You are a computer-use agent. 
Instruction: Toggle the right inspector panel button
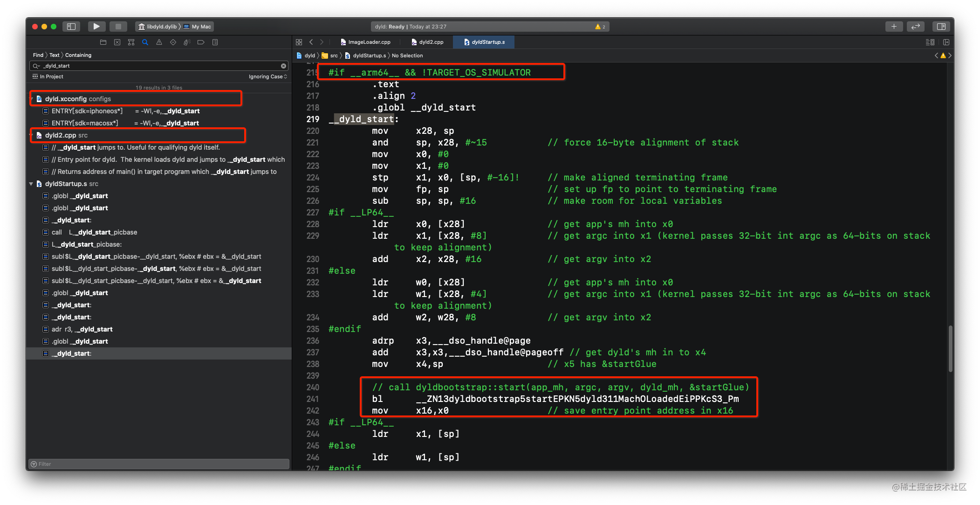pyautogui.click(x=941, y=27)
